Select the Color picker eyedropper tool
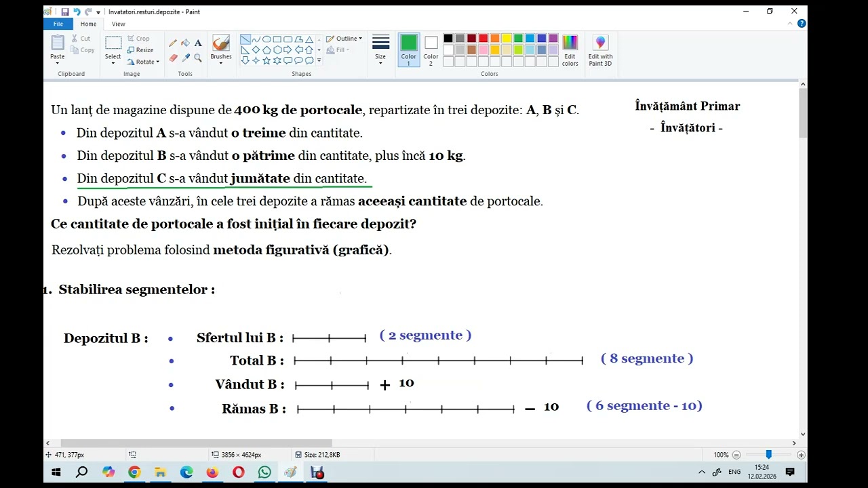Viewport: 868px width, 488px height. click(185, 58)
